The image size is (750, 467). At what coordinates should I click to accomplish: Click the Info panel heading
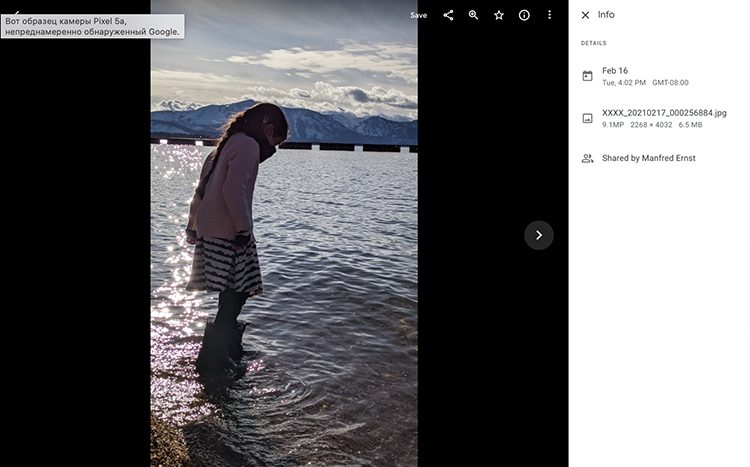606,15
